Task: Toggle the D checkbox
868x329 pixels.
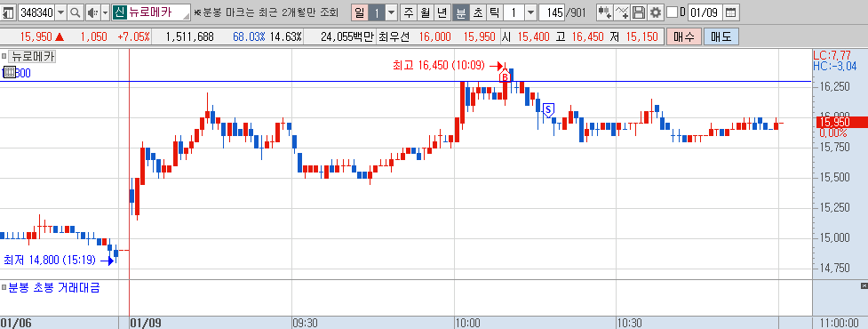Action: pyautogui.click(x=672, y=12)
